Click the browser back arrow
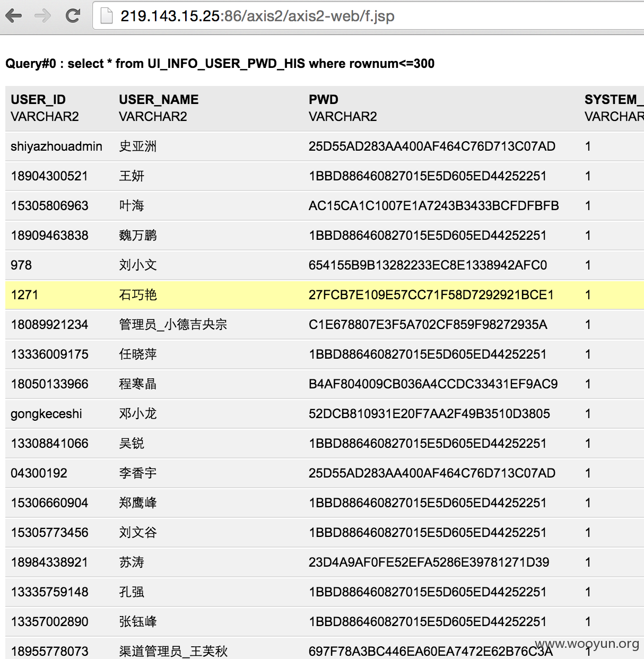The width and height of the screenshot is (644, 659). (14, 16)
